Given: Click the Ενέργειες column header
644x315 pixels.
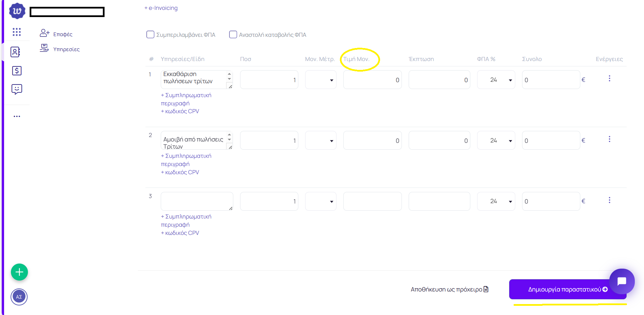Looking at the screenshot, I should [x=609, y=59].
